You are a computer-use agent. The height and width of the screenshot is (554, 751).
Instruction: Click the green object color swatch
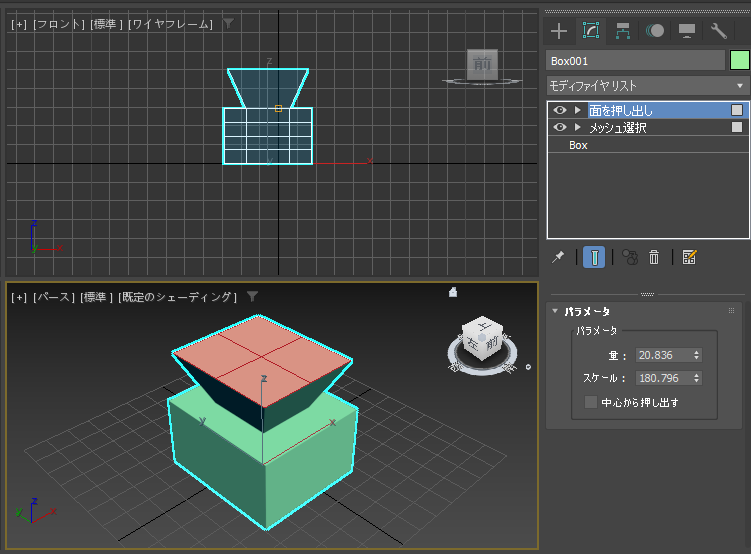[x=739, y=60]
